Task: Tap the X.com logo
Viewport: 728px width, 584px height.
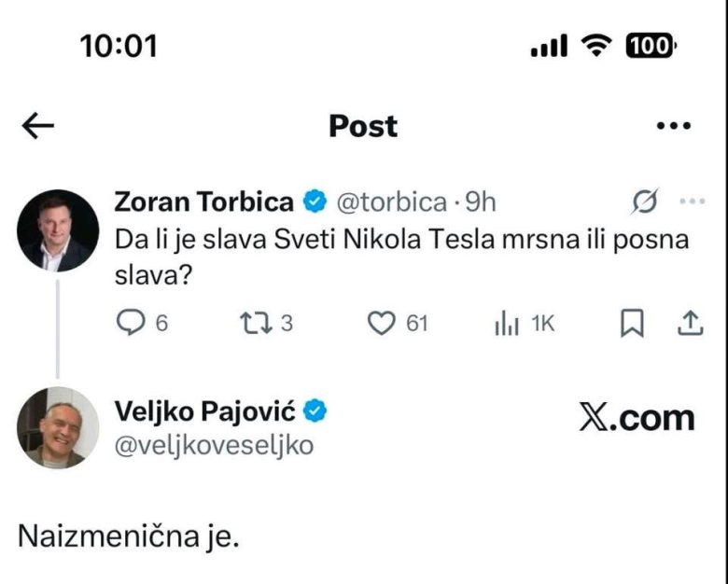Action: tap(637, 419)
